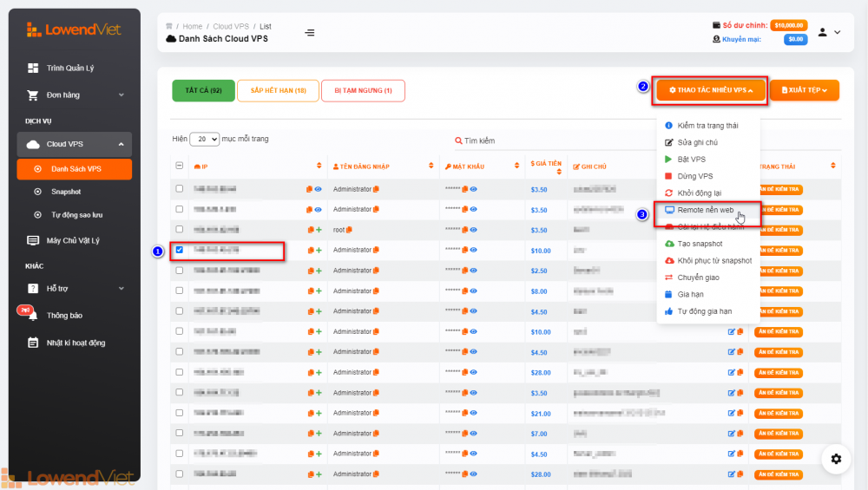
Task: Switch to Tất cả (92) tab
Action: coord(204,91)
